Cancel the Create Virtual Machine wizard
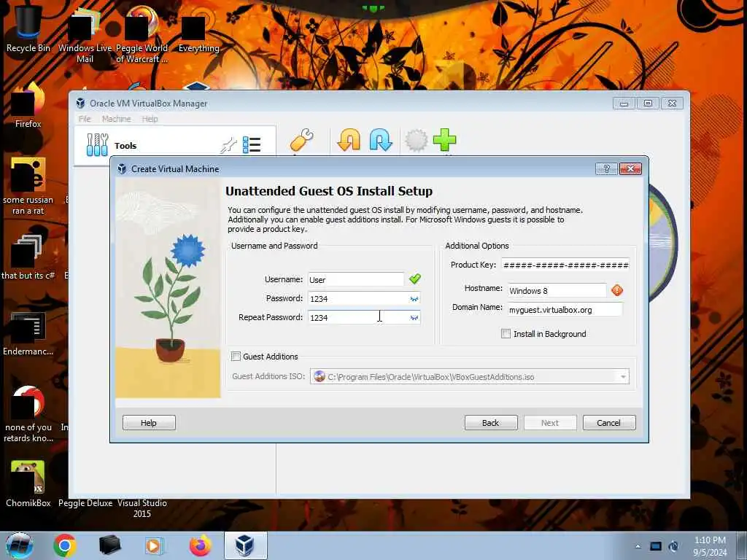Image resolution: width=747 pixels, height=560 pixels. (609, 423)
